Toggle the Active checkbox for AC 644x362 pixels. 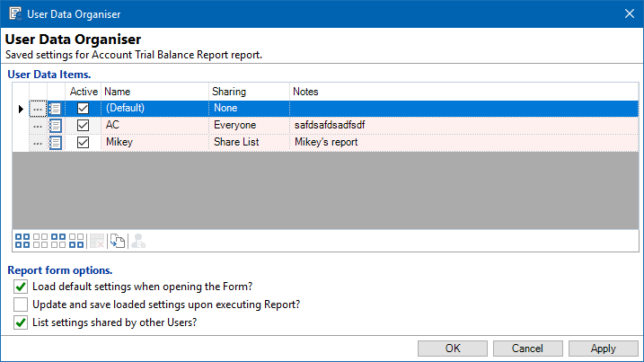[x=84, y=126]
